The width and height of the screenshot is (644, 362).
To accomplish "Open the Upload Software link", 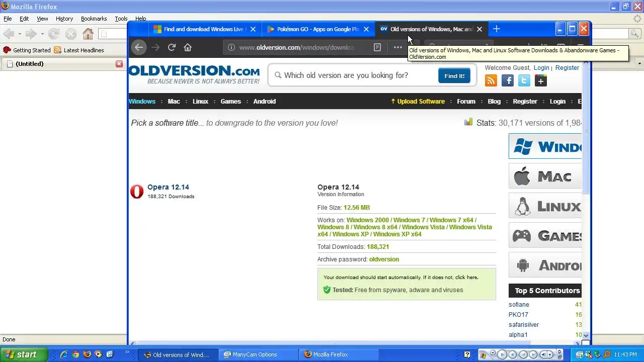I will pyautogui.click(x=418, y=101).
